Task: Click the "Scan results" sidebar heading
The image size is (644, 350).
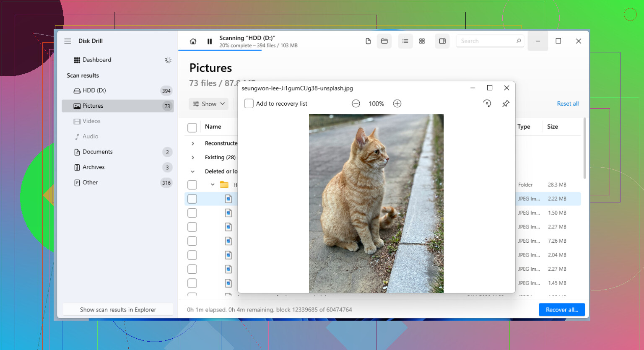Action: [83, 75]
